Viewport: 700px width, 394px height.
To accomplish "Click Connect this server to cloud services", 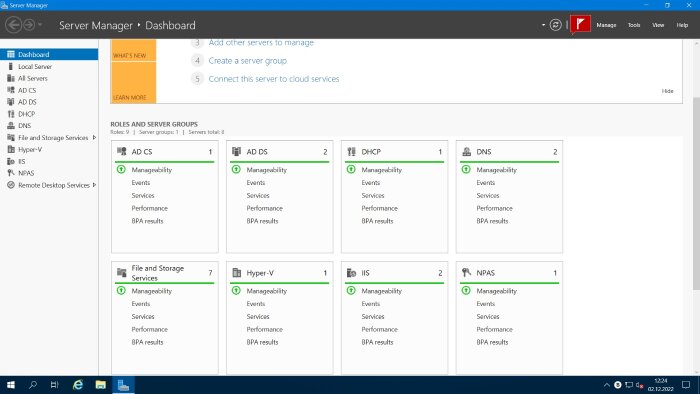I will (x=274, y=79).
